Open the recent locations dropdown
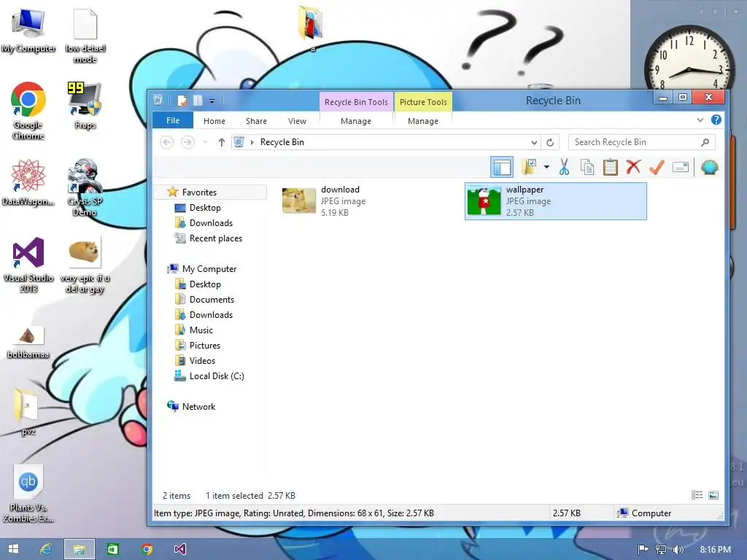 [x=205, y=142]
